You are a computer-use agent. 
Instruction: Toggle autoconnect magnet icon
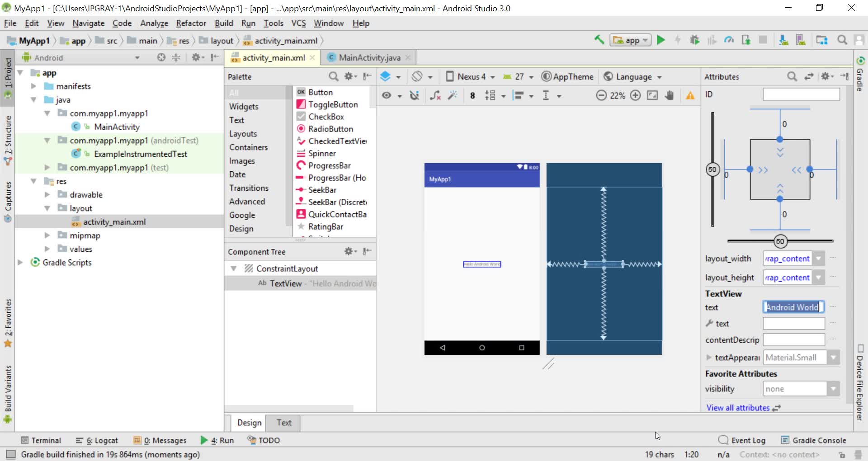(414, 95)
